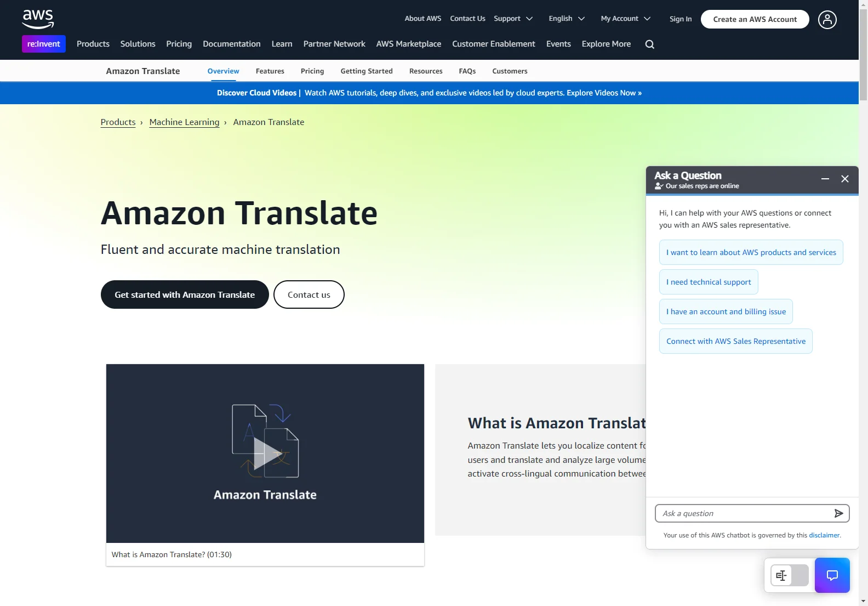Open the Documentation menu
The width and height of the screenshot is (868, 606).
click(232, 44)
